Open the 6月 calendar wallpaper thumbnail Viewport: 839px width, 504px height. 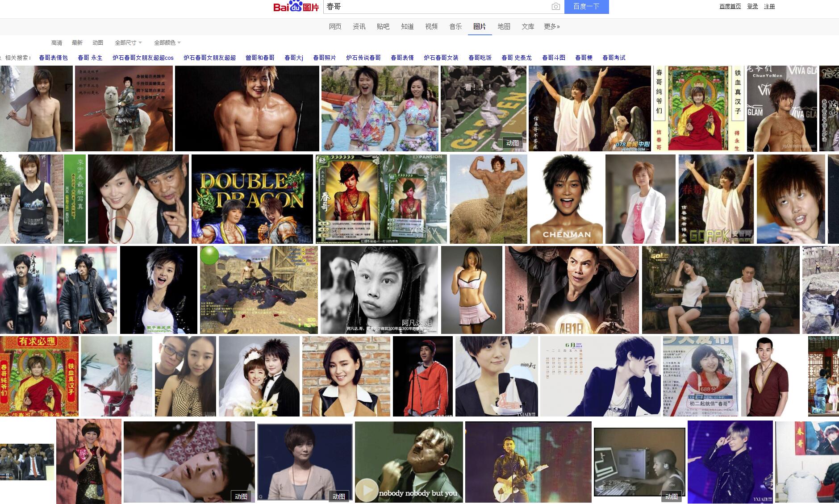point(601,376)
